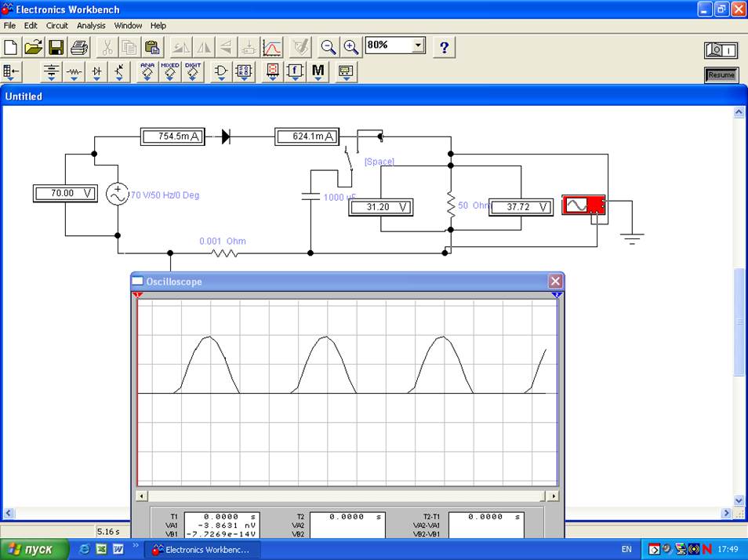The height and width of the screenshot is (560, 748).
Task: Click the Help question mark button
Action: 444,47
